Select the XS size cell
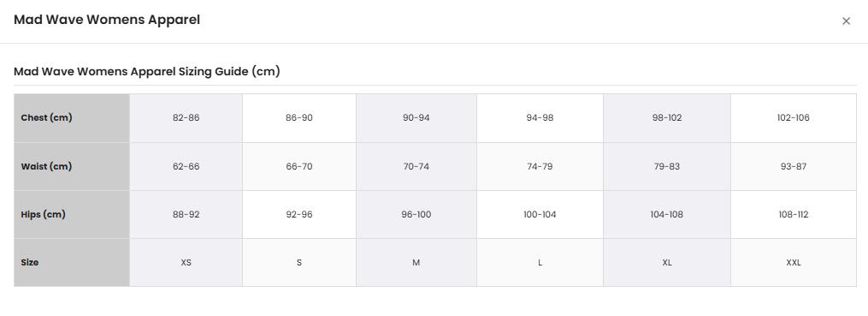The height and width of the screenshot is (316, 868). [x=186, y=262]
